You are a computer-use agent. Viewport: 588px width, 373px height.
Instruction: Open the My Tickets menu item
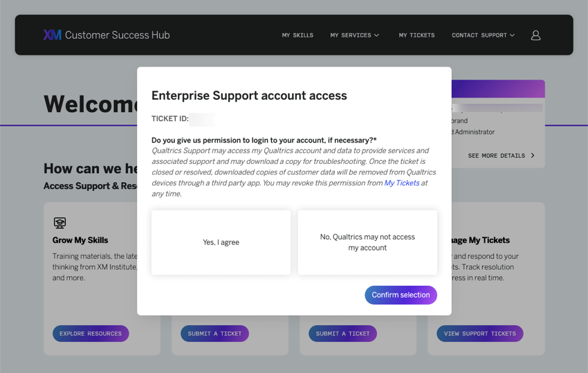[x=416, y=35]
